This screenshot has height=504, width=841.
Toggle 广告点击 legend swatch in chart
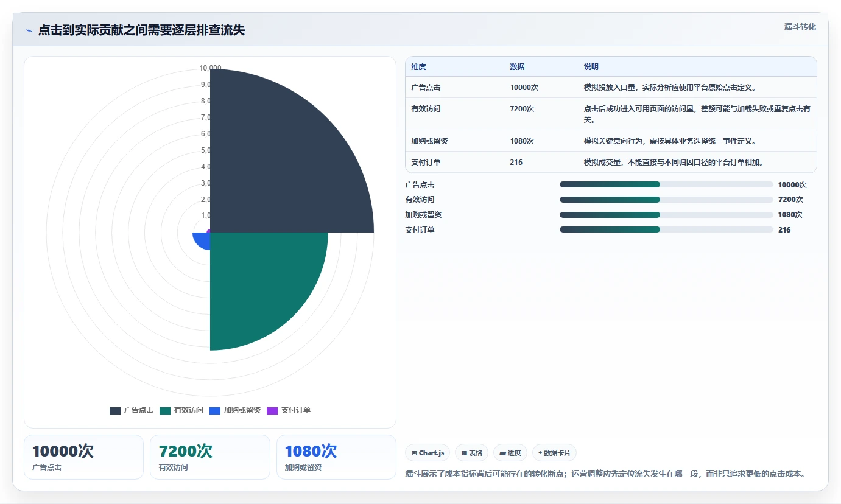(x=115, y=411)
